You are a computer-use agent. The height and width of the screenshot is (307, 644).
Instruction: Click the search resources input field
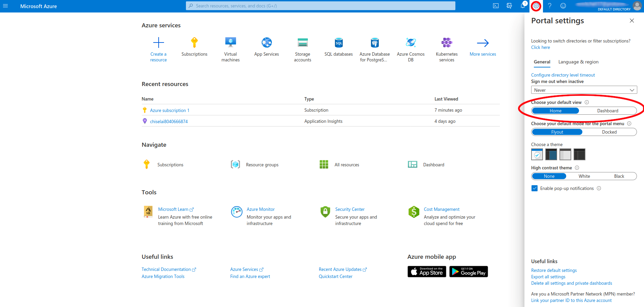[320, 6]
